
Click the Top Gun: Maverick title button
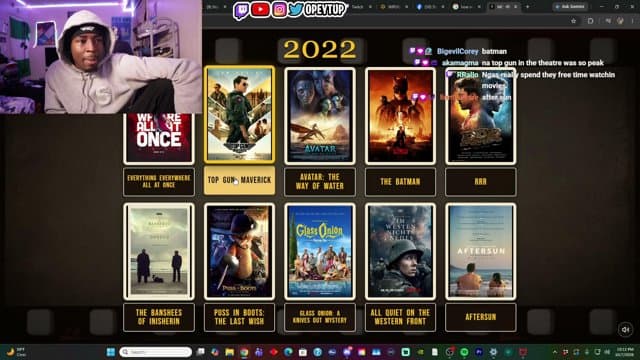click(x=239, y=180)
